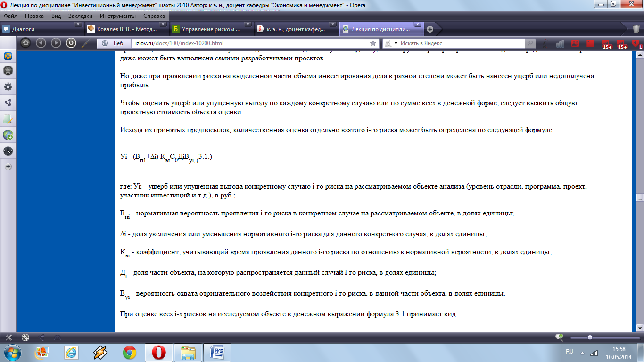This screenshot has height=362, width=644.
Task: Open the Notes panel in sidebar
Action: 8,119
